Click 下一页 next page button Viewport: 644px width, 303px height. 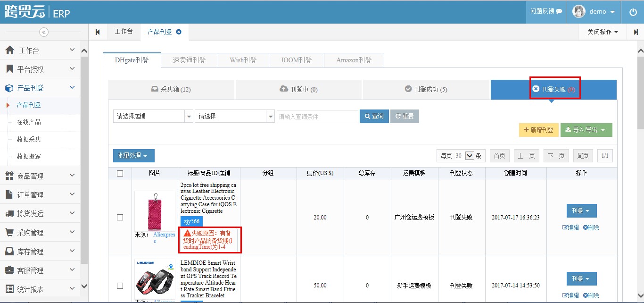click(556, 156)
